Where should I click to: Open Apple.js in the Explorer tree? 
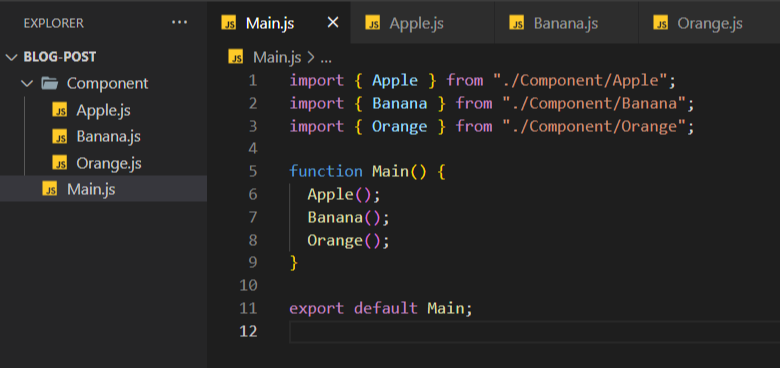click(x=103, y=110)
